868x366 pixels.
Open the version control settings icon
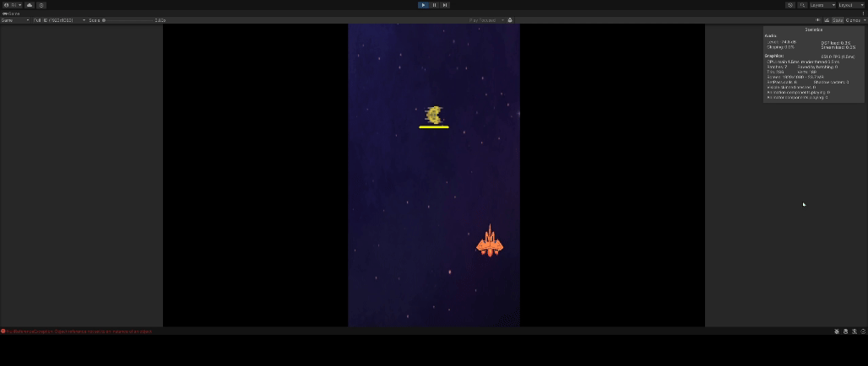(x=41, y=5)
